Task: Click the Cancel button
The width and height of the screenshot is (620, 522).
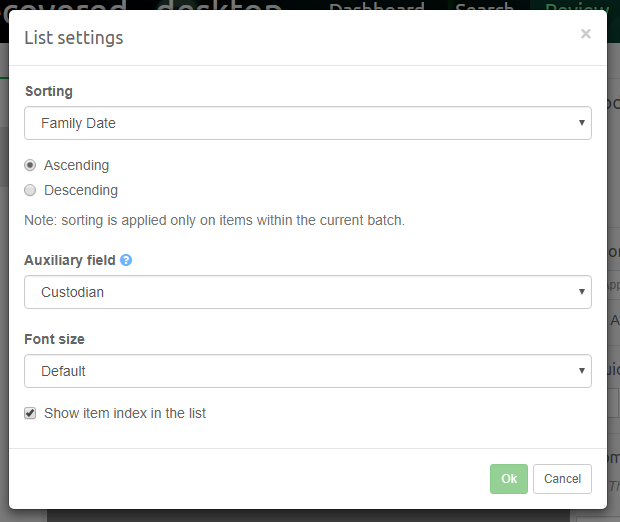Action: click(562, 479)
